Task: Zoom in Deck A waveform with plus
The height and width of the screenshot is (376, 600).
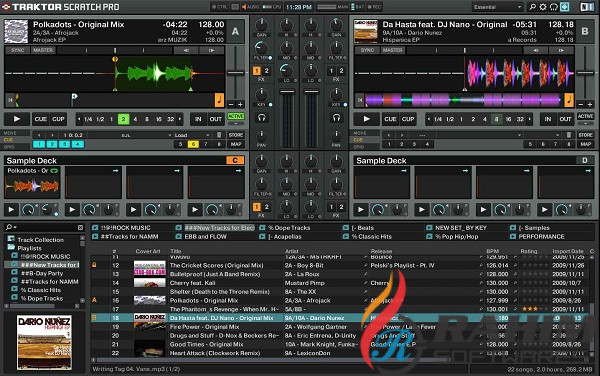Action: point(240,104)
